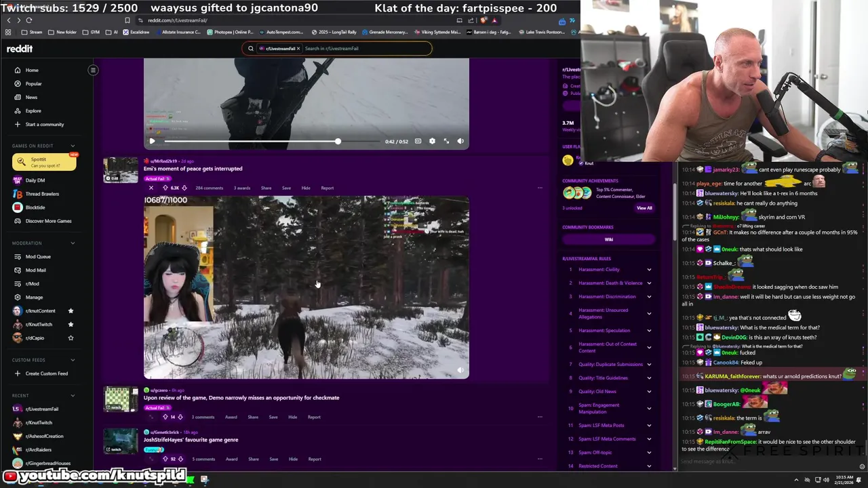Open the Emi post thumbnail
Screen dimensions: 868x488
(121, 170)
